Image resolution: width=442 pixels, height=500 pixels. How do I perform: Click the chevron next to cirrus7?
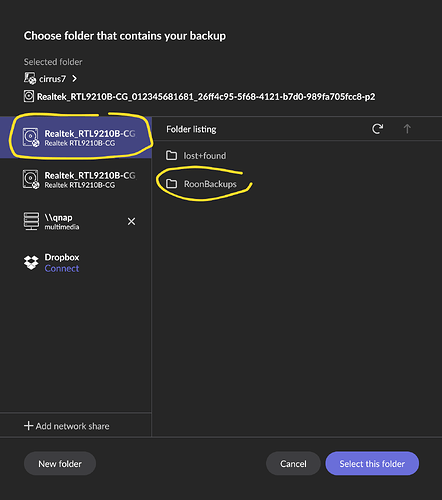pyautogui.click(x=74, y=79)
